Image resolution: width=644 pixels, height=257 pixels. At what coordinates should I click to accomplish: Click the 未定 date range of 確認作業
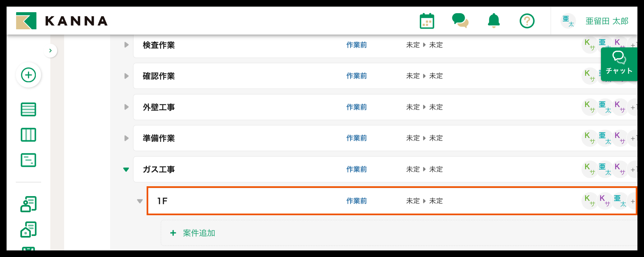(x=424, y=76)
